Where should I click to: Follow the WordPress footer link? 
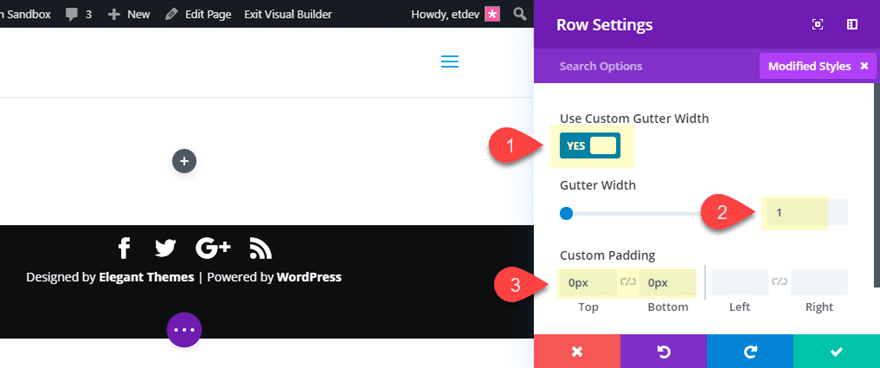(309, 277)
